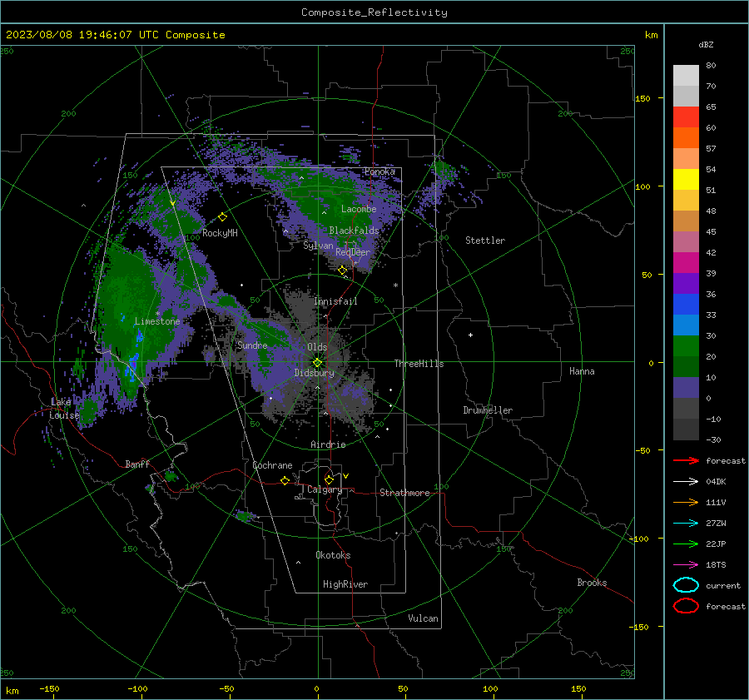Image resolution: width=749 pixels, height=700 pixels.
Task: Click the Airdrie label
Action: (x=328, y=444)
